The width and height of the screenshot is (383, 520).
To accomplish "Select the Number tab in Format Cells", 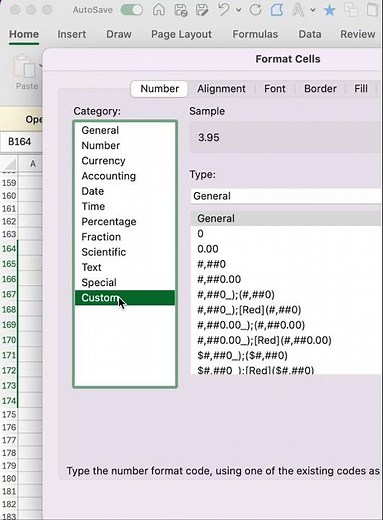I will point(159,89).
